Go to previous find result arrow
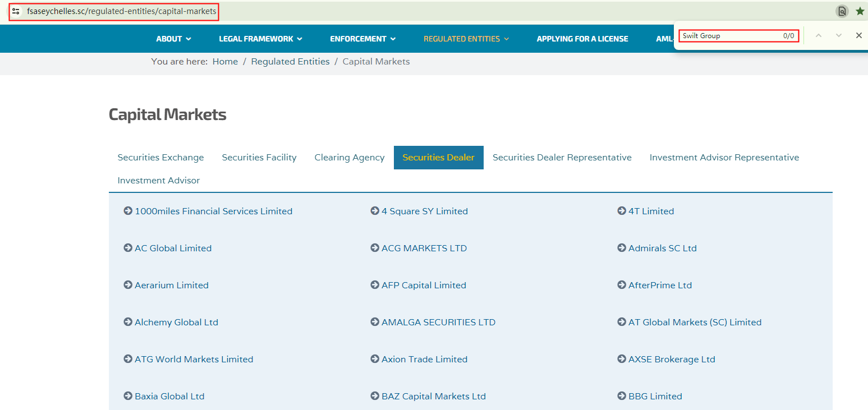Image resolution: width=868 pixels, height=410 pixels. click(819, 35)
